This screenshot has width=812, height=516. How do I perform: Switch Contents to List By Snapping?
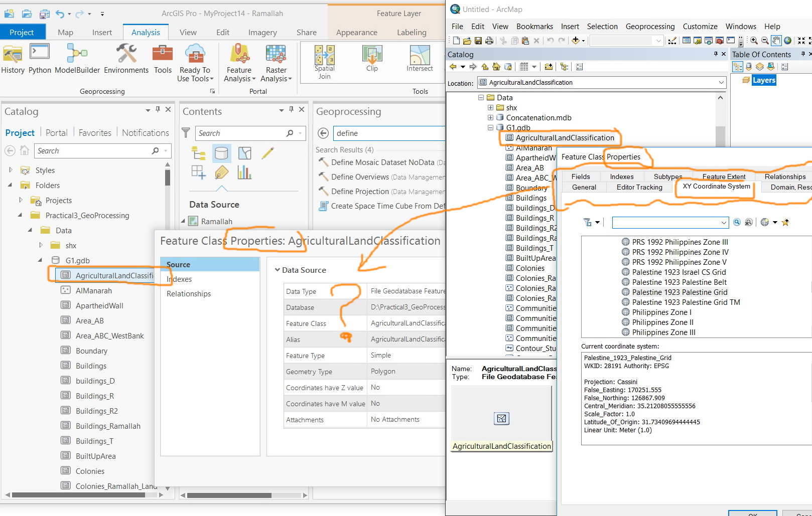(199, 173)
